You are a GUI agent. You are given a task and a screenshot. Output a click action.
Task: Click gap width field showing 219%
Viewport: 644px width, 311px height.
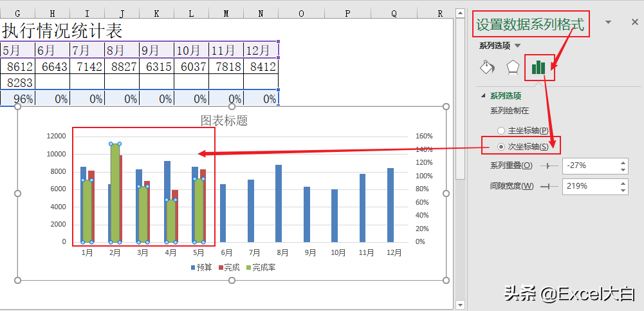pos(591,186)
